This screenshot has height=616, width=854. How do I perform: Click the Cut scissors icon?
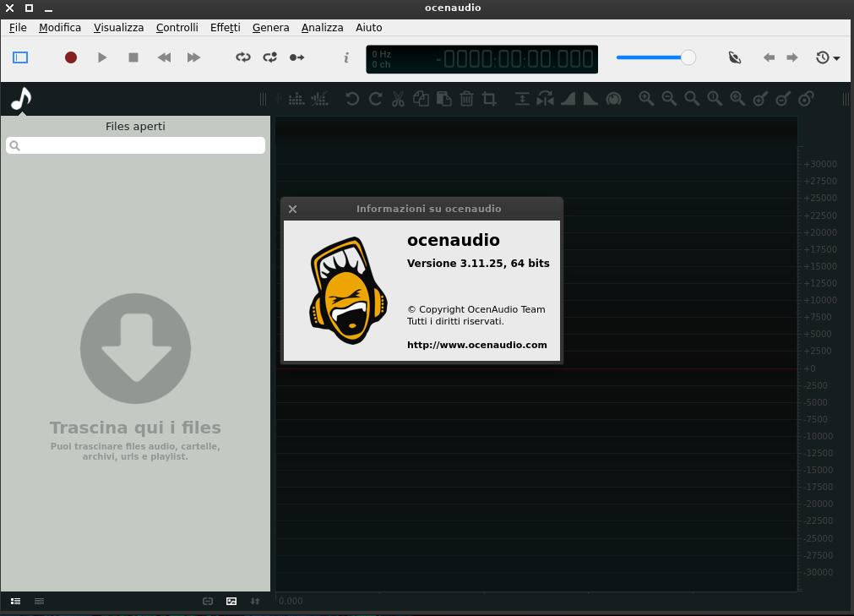point(398,99)
